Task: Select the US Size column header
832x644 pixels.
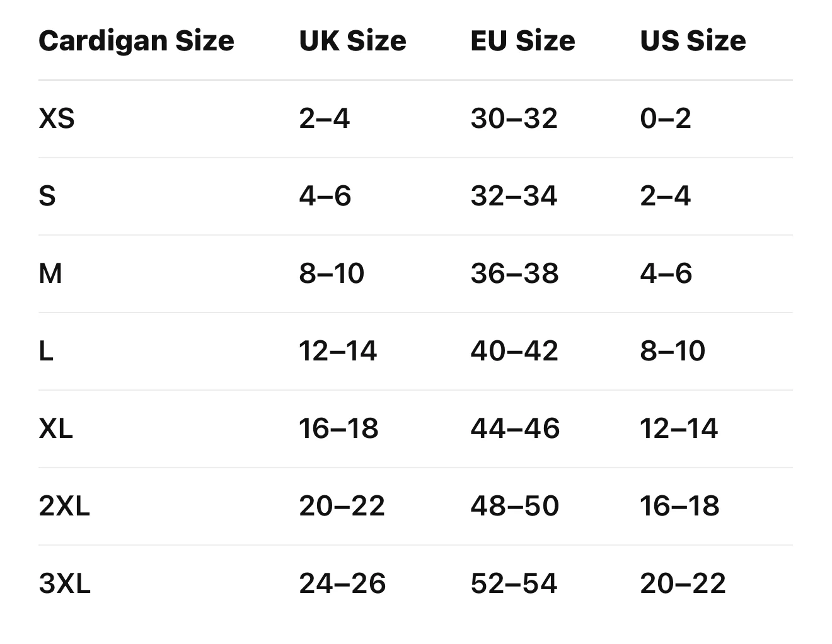Action: tap(693, 41)
